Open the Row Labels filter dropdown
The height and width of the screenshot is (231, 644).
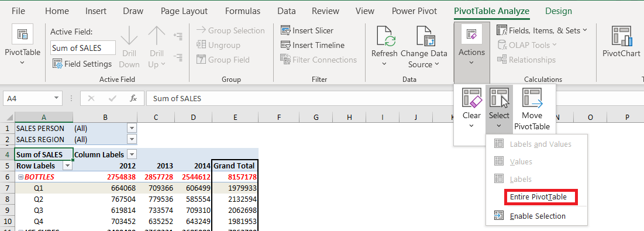coord(67,166)
